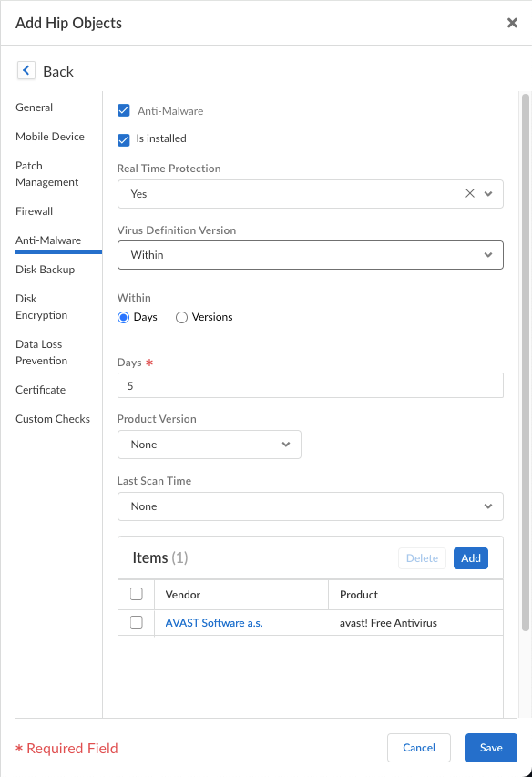Click into the Days input field

310,385
